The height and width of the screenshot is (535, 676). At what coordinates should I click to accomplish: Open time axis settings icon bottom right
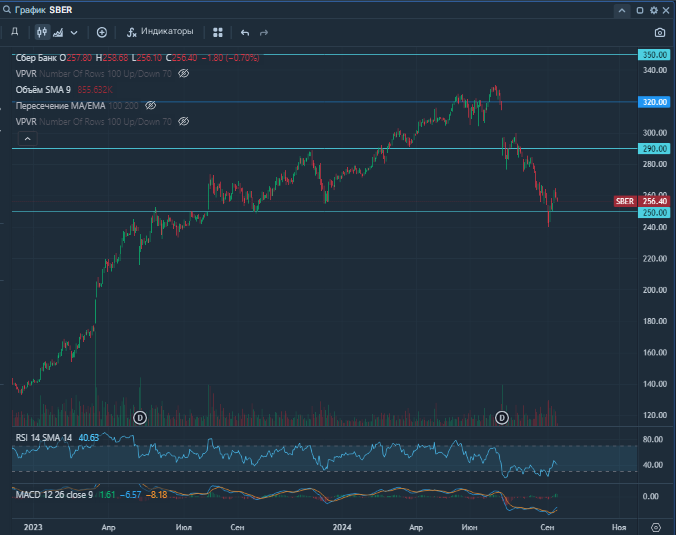click(x=656, y=527)
